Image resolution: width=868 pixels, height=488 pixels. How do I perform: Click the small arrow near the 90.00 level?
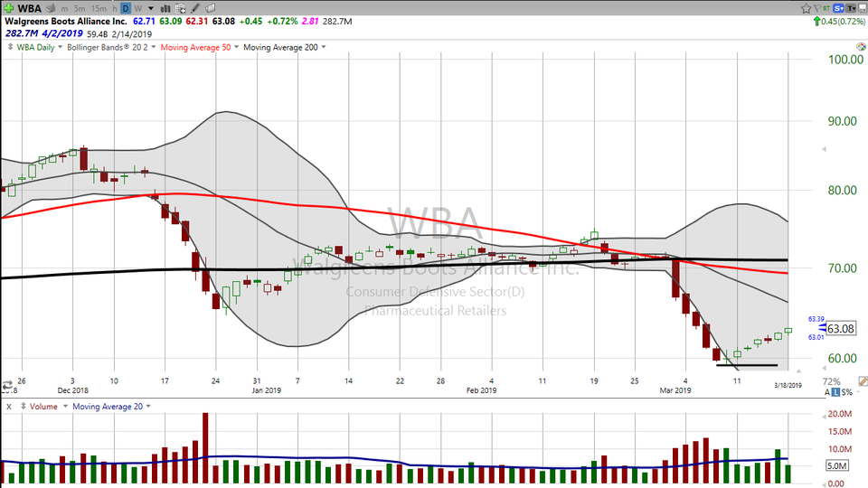[x=824, y=149]
